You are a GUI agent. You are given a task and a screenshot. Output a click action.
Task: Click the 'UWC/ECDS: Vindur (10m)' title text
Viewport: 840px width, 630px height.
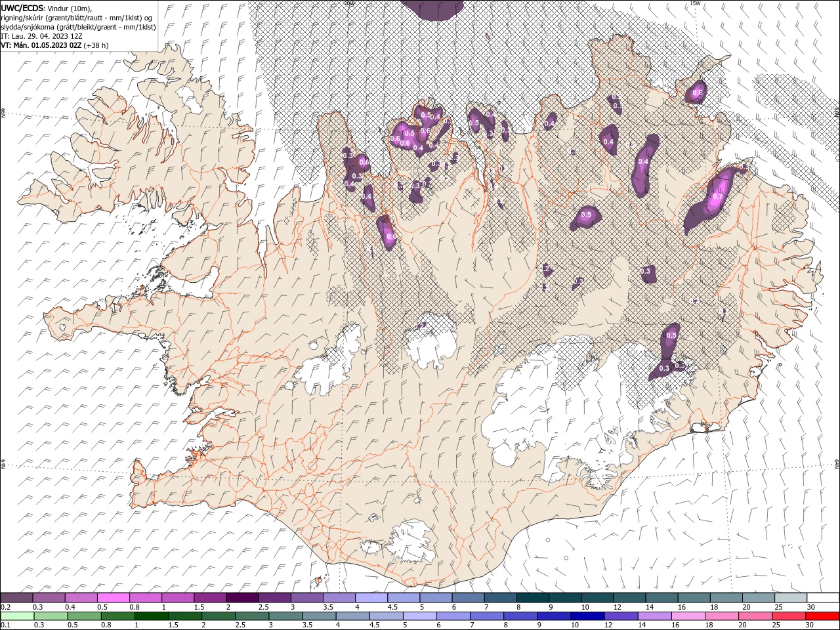[x=47, y=7]
